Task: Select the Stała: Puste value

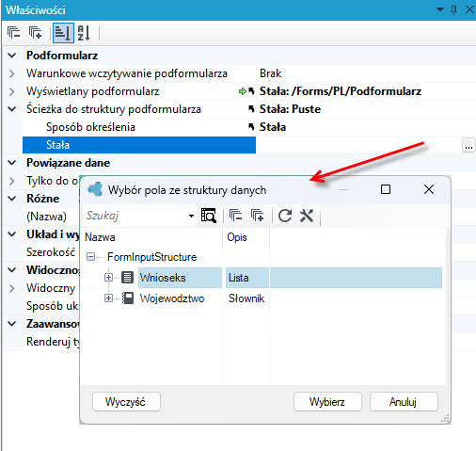Action: (x=290, y=109)
